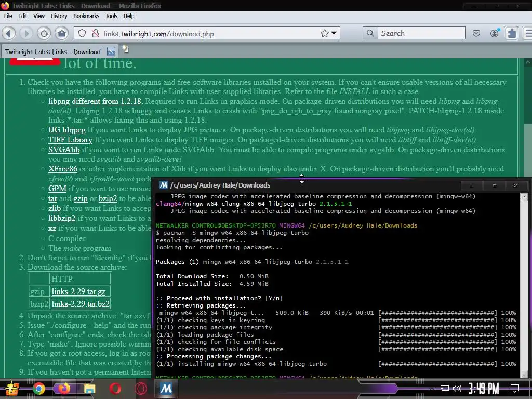532x399 pixels.
Task: Open the xz link
Action: click(52, 229)
